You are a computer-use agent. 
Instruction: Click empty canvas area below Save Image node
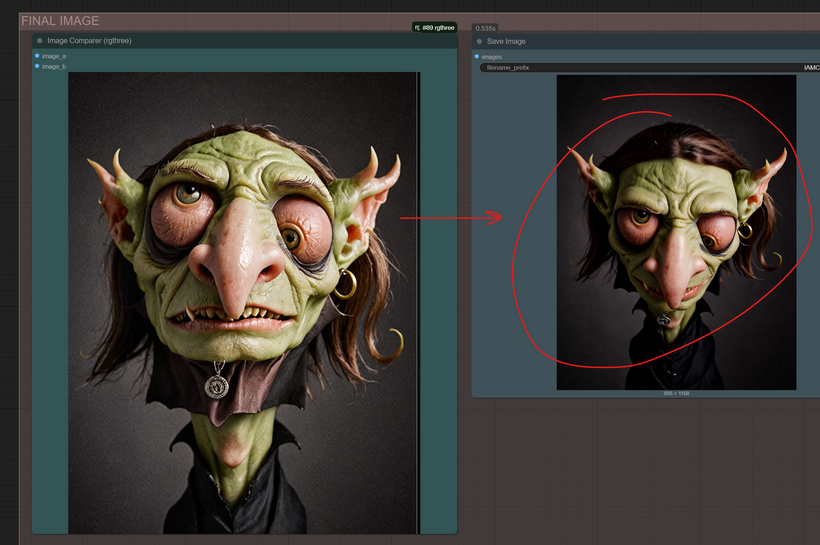[640, 470]
